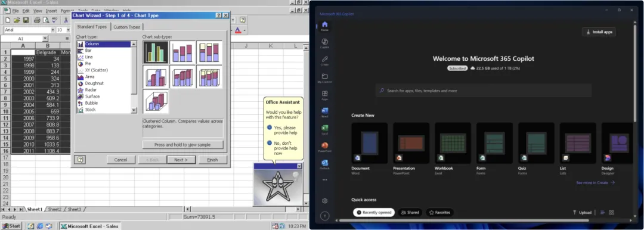Click the Word icon in Copilot sidebar

324,112
